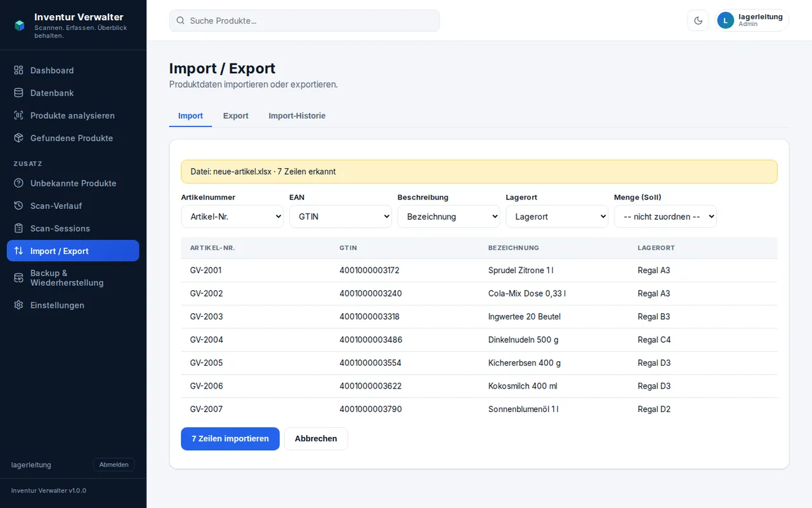812x508 pixels.
Task: Select the cell GV-2001
Action: pyautogui.click(x=206, y=271)
